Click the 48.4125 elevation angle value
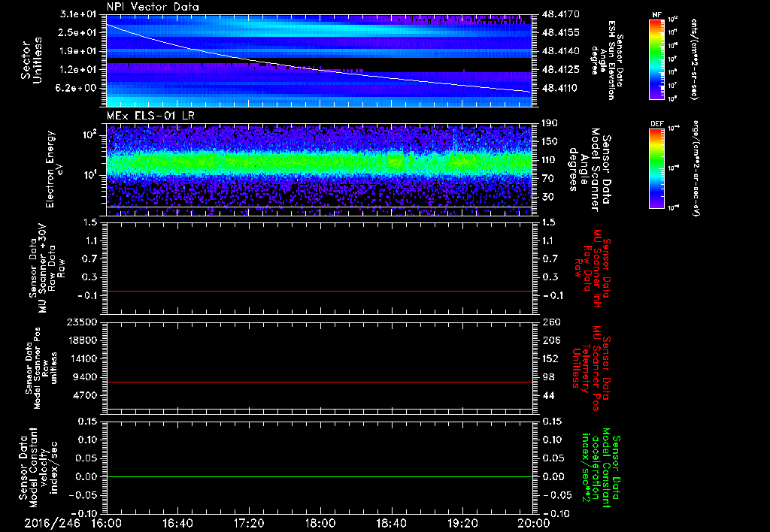770x532 pixels. coord(561,70)
